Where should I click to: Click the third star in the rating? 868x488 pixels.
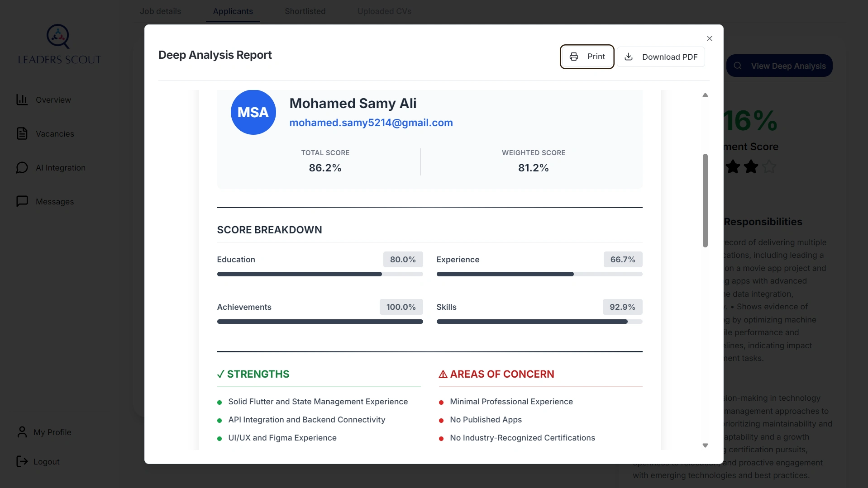click(769, 167)
